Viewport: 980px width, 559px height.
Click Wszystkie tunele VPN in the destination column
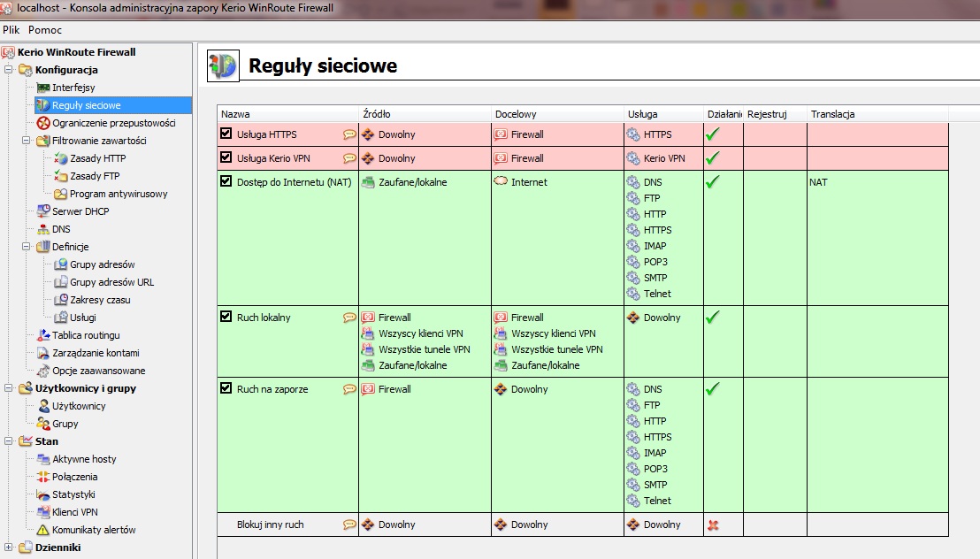[557, 349]
